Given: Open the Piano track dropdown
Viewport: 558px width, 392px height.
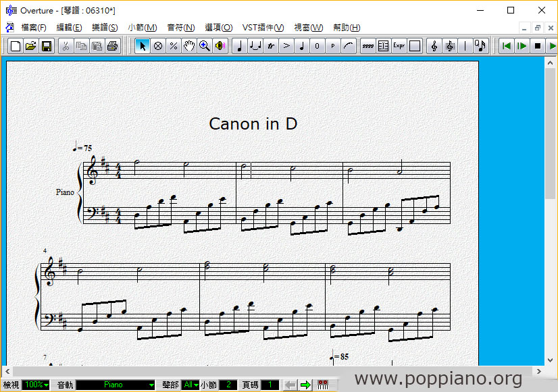Looking at the screenshot, I should (116, 385).
